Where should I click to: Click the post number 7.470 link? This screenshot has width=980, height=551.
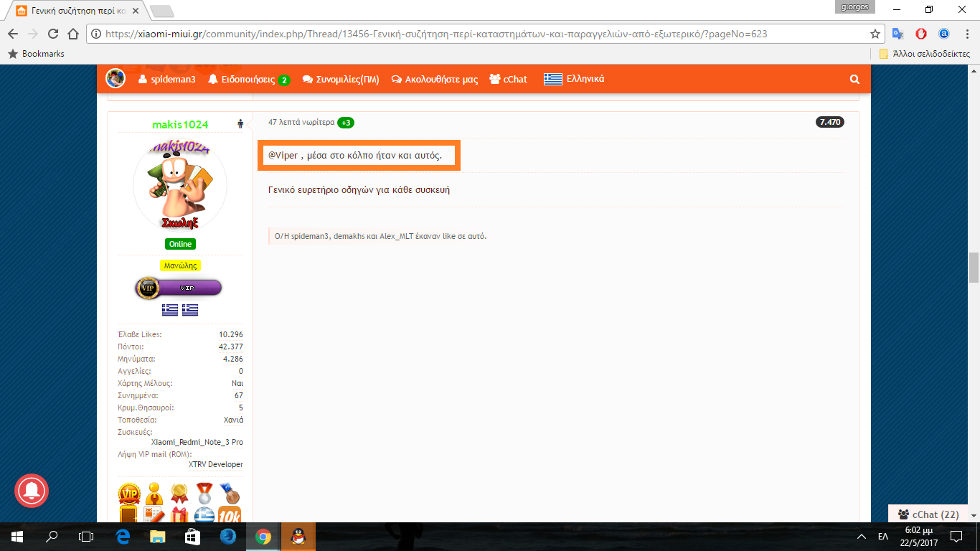829,122
